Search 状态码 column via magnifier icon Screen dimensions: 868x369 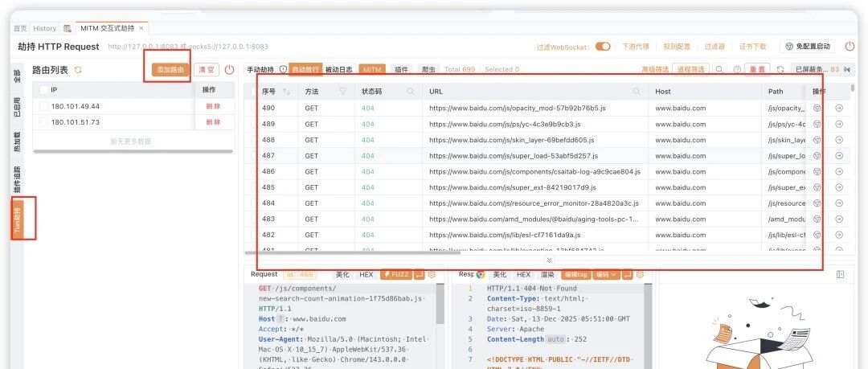tap(410, 92)
